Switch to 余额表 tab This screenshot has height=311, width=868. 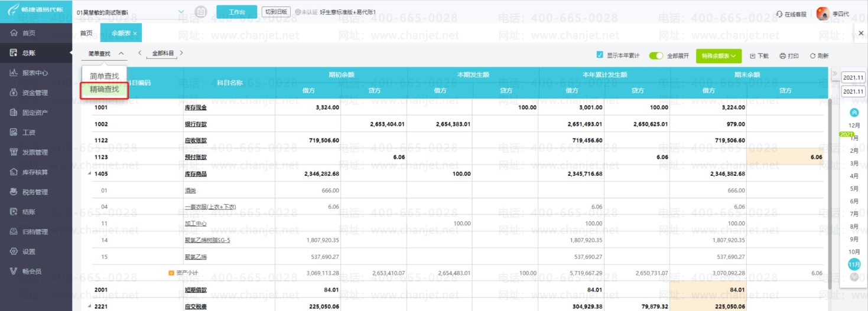click(121, 34)
